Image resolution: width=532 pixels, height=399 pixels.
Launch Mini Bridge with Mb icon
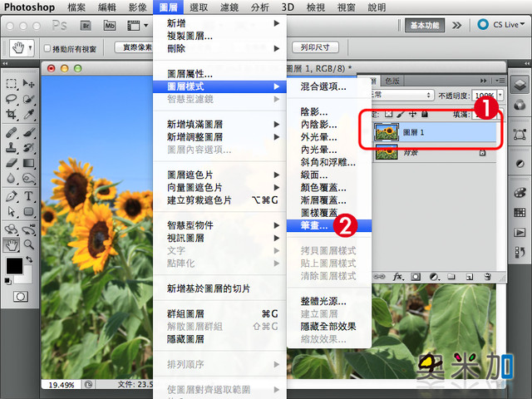110,26
